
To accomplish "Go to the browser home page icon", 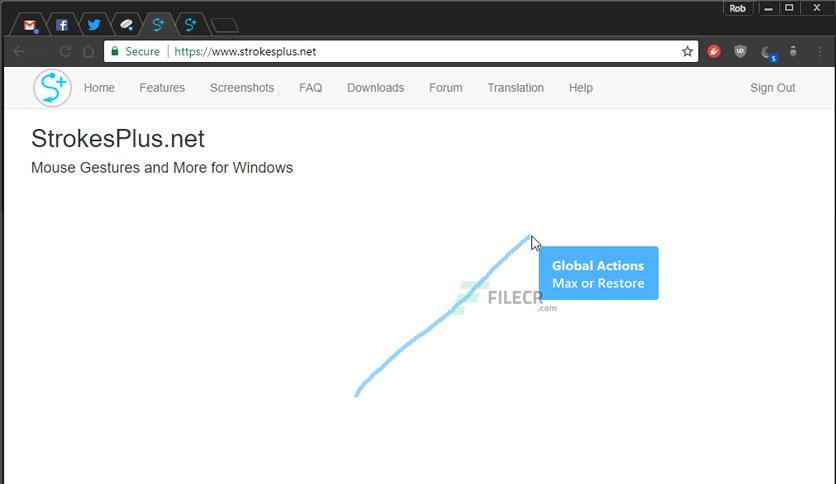I will (89, 52).
